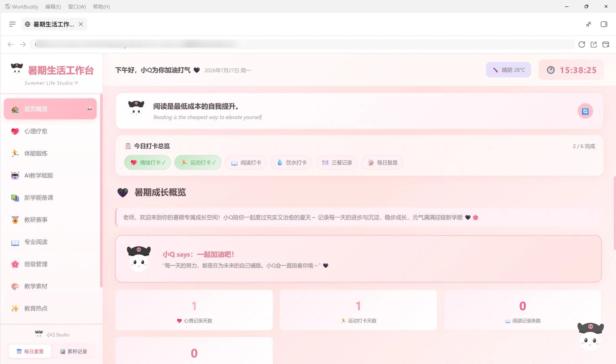
Task: Open 新学期备课 page
Action: pyautogui.click(x=50, y=198)
